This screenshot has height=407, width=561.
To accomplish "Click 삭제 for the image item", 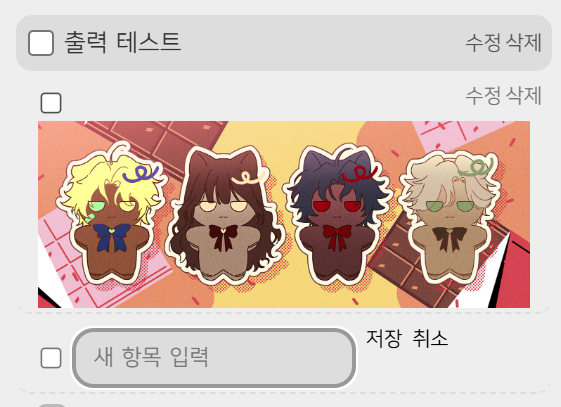I will [523, 95].
